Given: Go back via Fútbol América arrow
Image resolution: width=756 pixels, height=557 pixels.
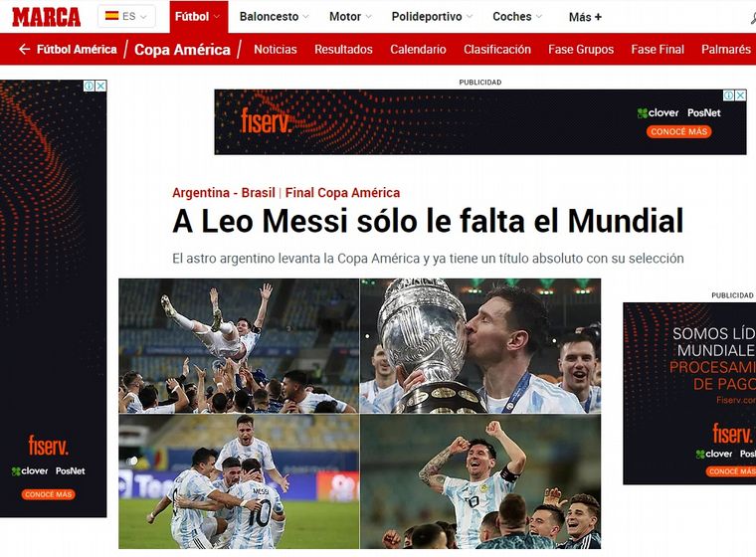Looking at the screenshot, I should 24,49.
